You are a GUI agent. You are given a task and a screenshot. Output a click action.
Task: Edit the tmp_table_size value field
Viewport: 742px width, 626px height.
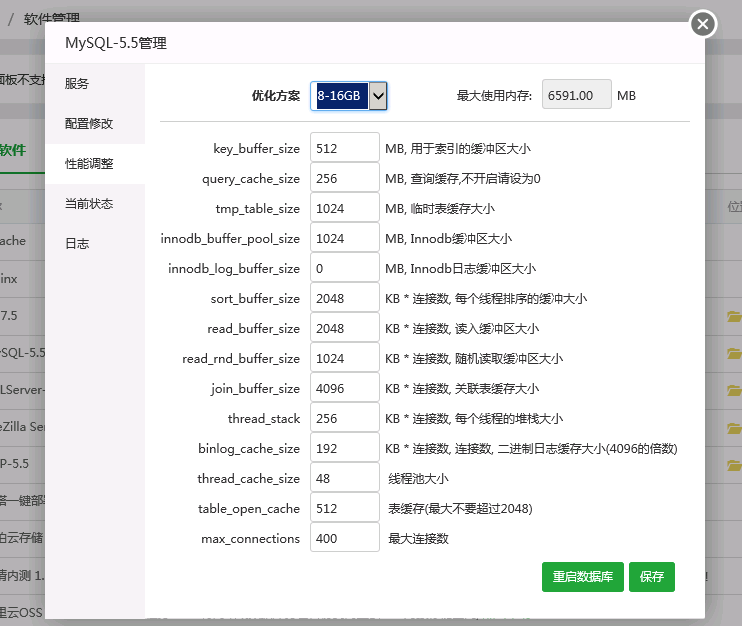pos(344,209)
